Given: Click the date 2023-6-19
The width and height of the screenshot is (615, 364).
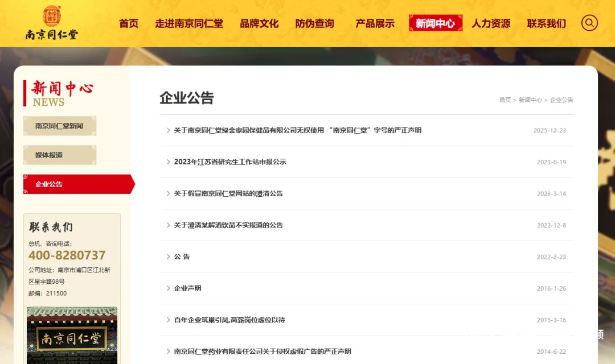Looking at the screenshot, I should (x=551, y=162).
